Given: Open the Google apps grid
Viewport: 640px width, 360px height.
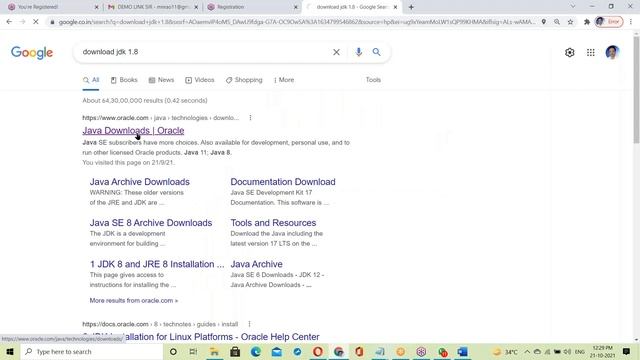Looking at the screenshot, I should pyautogui.click(x=591, y=52).
